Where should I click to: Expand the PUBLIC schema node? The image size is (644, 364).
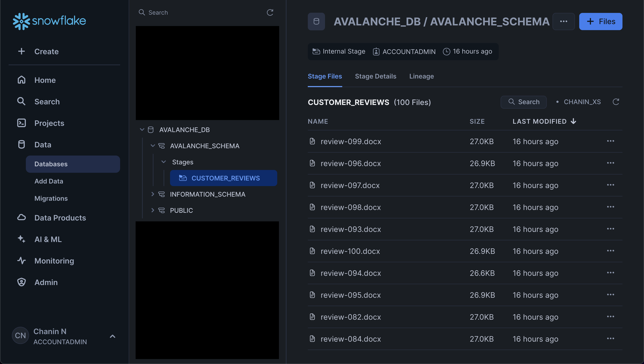(153, 210)
